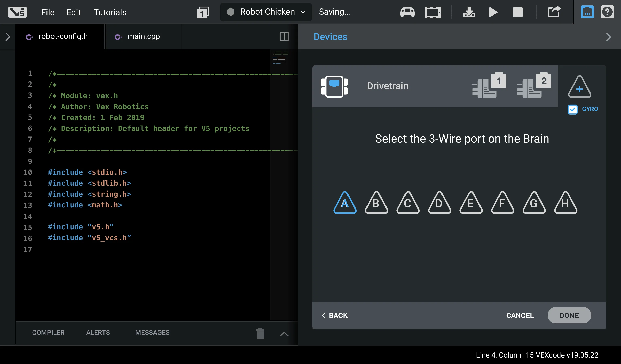
Task: Expand the bottom output panel arrow
Action: [284, 334]
